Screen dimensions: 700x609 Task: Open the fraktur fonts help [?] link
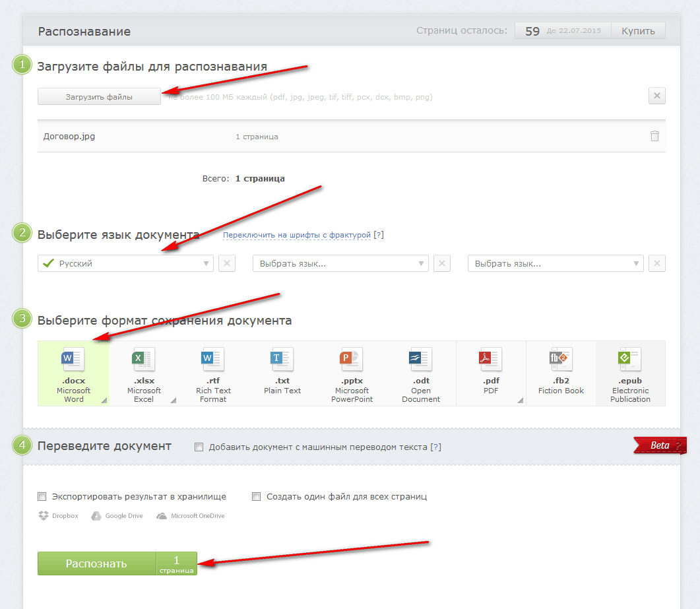click(379, 235)
